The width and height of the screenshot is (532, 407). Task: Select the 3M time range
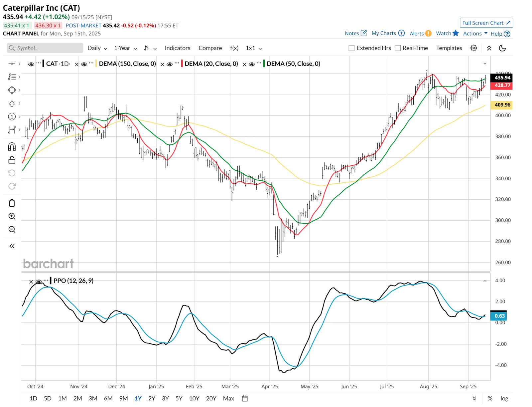click(93, 398)
